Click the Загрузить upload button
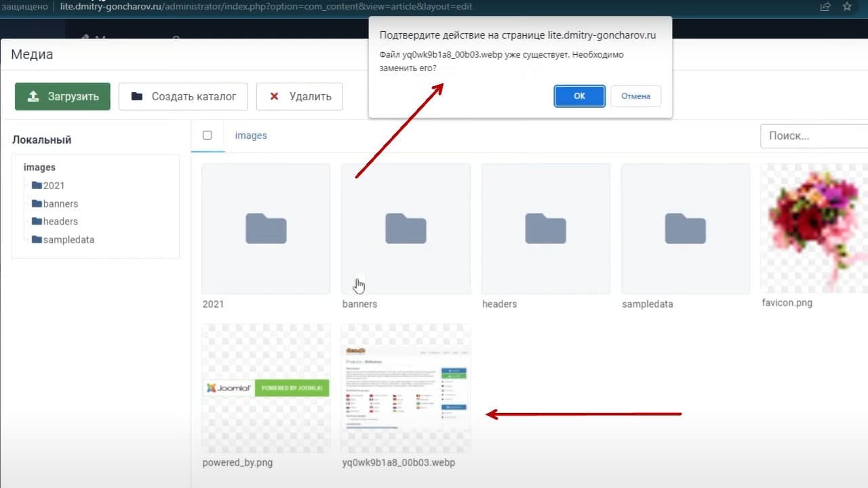This screenshot has height=488, width=868. [x=62, y=96]
